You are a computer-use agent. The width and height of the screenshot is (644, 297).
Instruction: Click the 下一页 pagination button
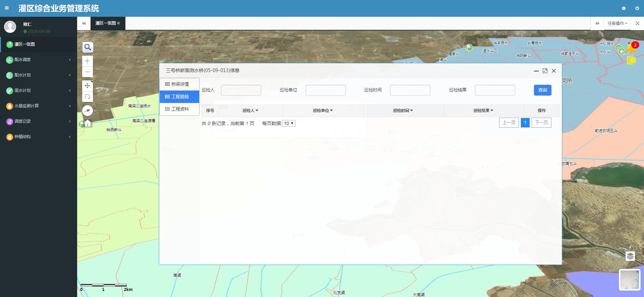tap(541, 123)
